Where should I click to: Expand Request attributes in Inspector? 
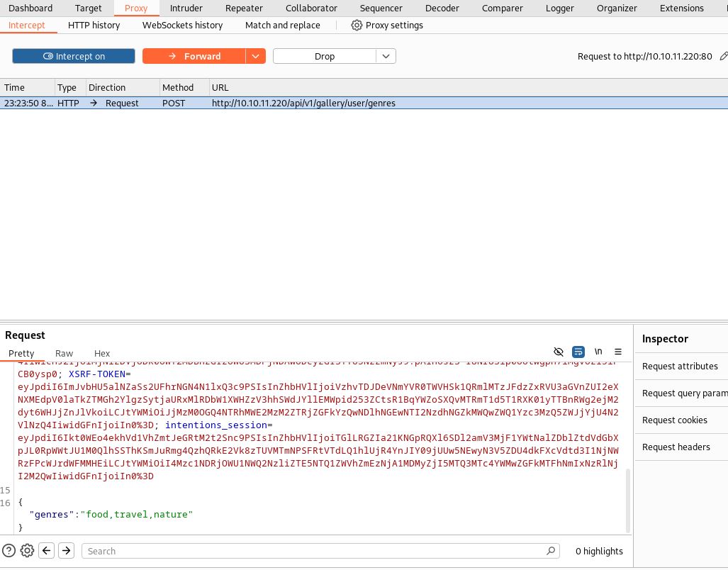pos(681,367)
